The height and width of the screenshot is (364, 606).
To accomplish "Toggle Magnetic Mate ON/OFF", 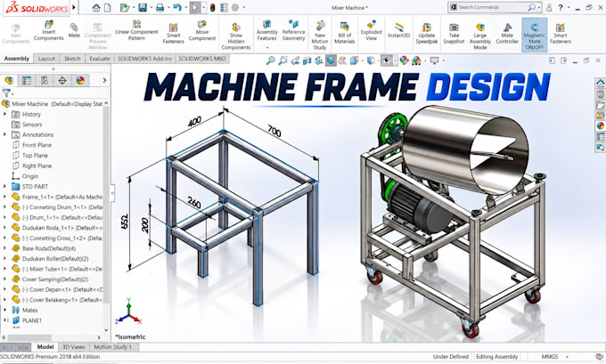I will pos(535,36).
